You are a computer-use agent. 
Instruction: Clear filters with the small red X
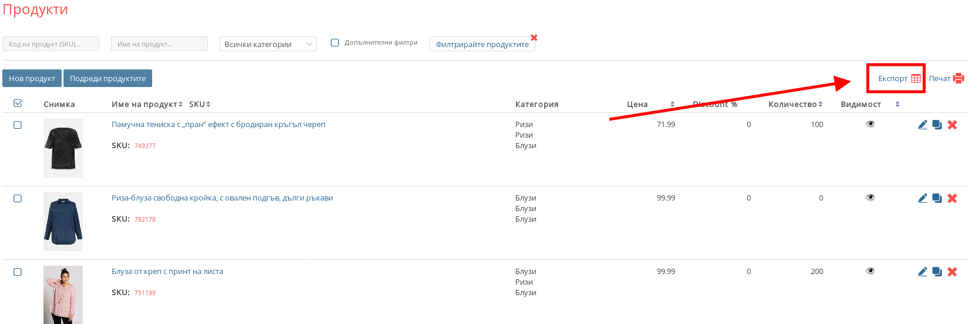pos(534,38)
